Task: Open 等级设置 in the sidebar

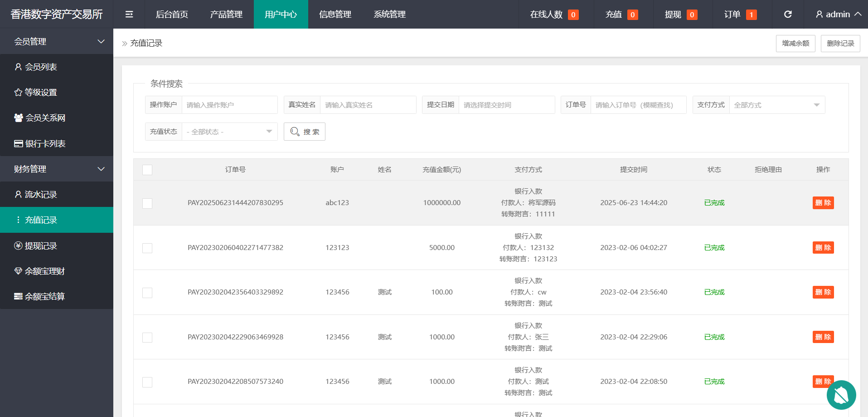Action: pos(57,93)
